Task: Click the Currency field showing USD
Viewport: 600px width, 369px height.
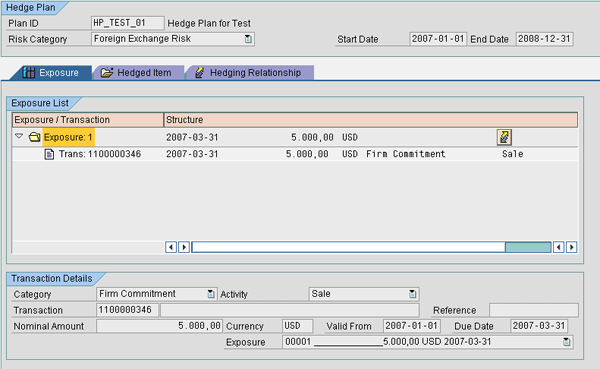Action: (x=297, y=326)
